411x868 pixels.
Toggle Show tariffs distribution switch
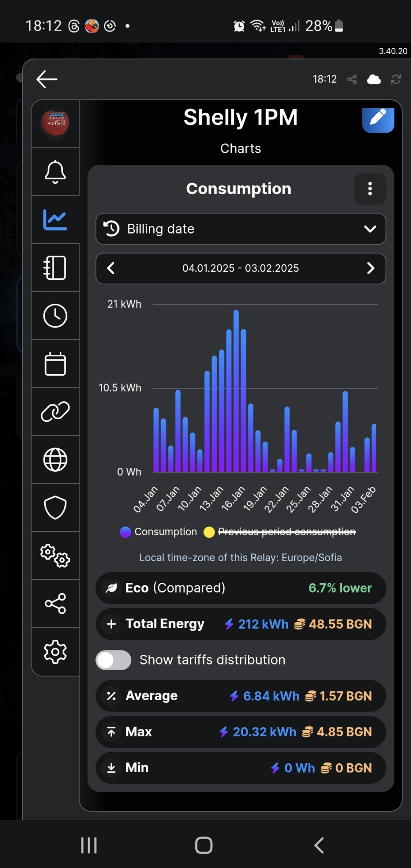pyautogui.click(x=113, y=660)
